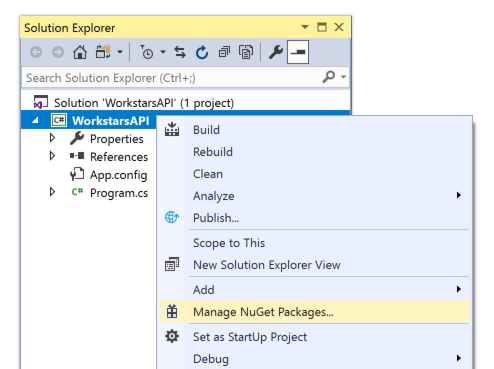Screen dimensions: 494x369
Task: Select Properties in the tree
Action: tap(116, 139)
